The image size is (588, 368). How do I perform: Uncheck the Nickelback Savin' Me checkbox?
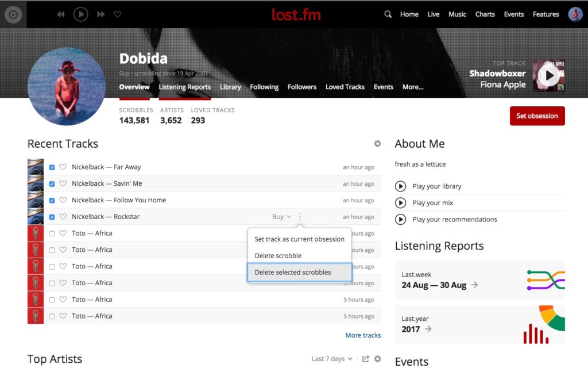pyautogui.click(x=52, y=184)
